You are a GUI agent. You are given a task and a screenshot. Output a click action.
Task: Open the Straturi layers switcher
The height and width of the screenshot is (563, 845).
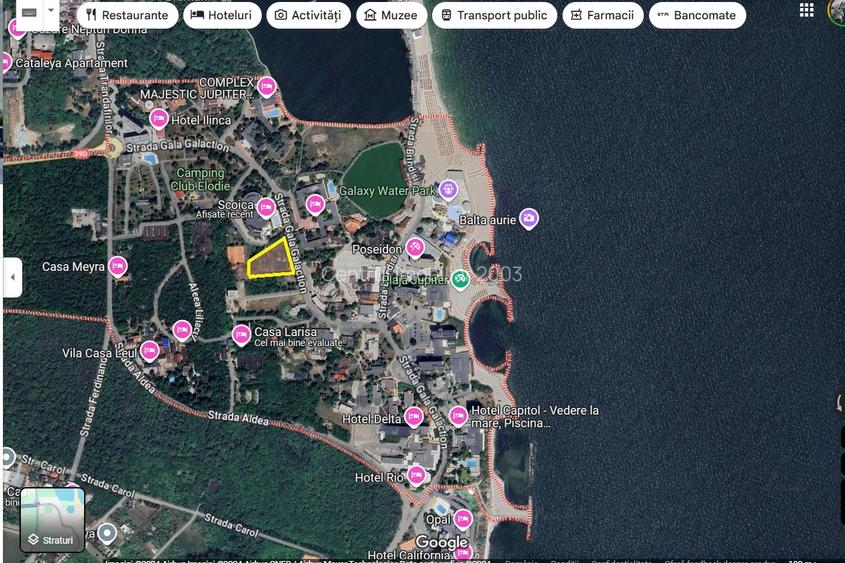(x=52, y=520)
